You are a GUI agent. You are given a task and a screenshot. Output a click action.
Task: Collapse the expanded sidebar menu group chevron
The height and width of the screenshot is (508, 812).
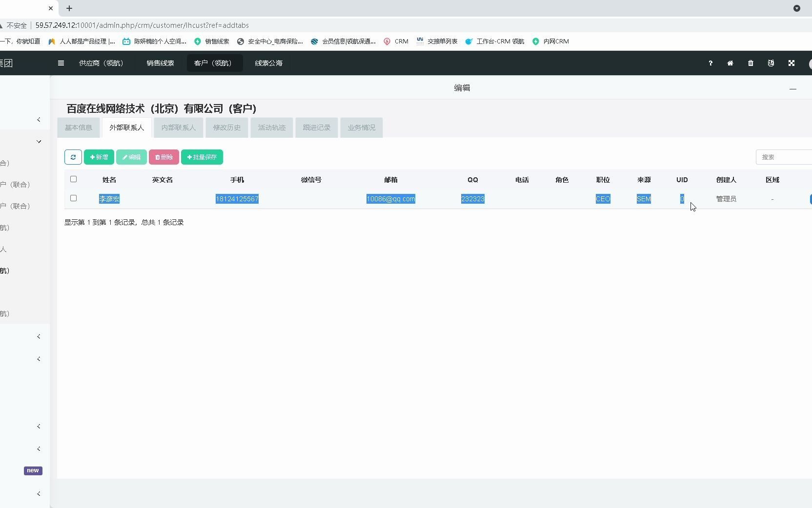click(39, 142)
